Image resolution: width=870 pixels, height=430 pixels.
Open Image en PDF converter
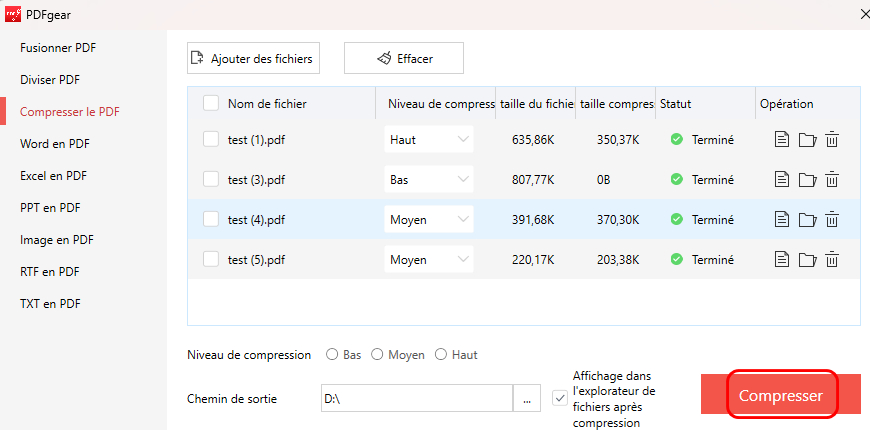(x=57, y=240)
